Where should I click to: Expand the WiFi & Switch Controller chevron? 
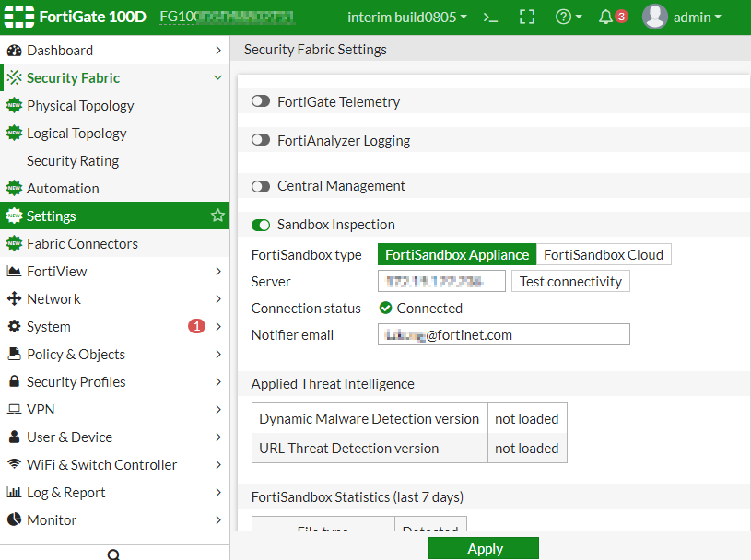pos(218,465)
